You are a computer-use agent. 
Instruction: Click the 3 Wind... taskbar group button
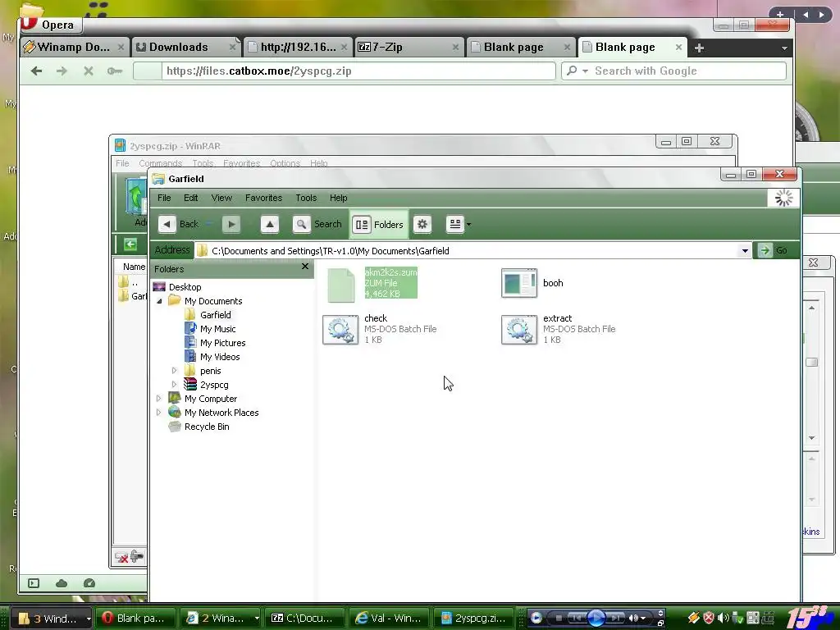(x=51, y=619)
